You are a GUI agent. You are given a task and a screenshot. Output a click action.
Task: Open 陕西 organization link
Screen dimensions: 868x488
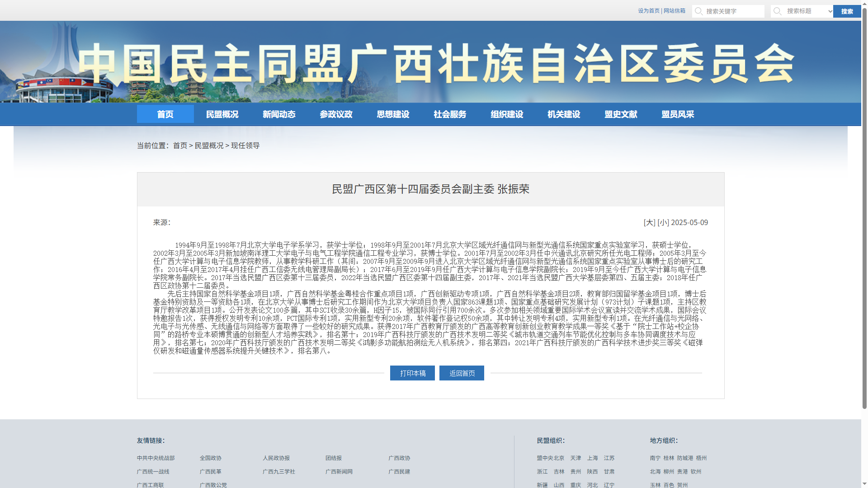click(592, 472)
